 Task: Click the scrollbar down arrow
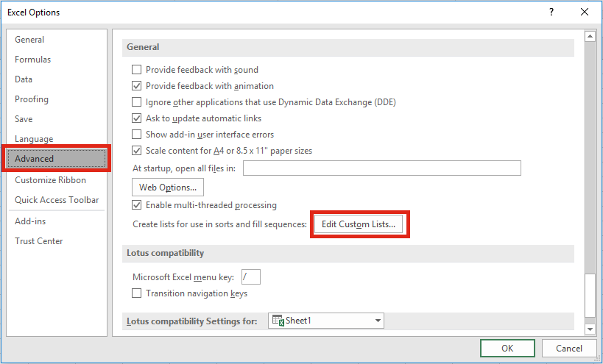[x=590, y=329]
